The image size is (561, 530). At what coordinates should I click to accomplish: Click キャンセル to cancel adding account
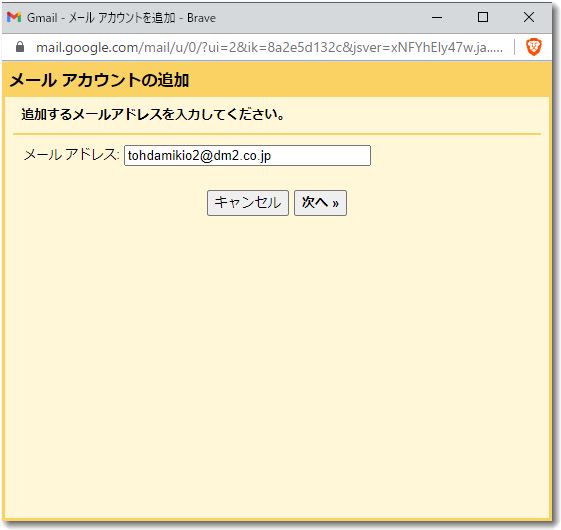click(x=248, y=203)
